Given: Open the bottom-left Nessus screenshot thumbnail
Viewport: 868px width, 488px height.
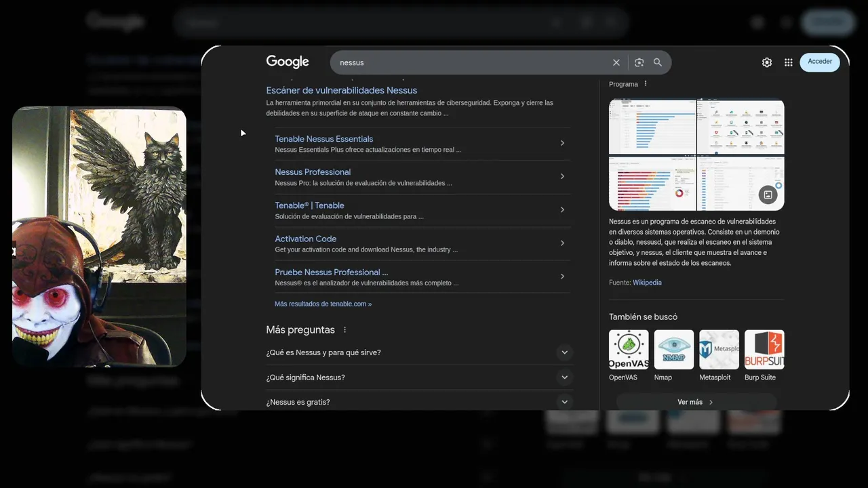Looking at the screenshot, I should coord(652,183).
